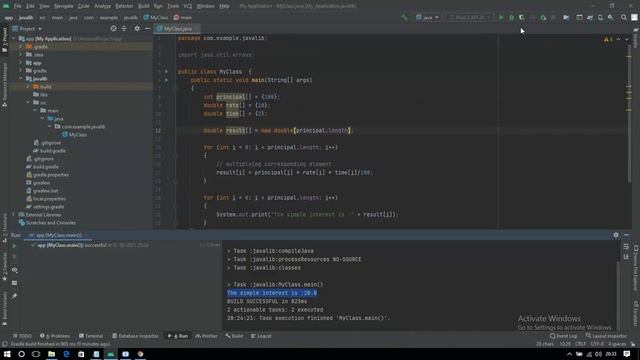Click Search Everywhere magnifier icon
640x360 pixels.
coord(624,18)
